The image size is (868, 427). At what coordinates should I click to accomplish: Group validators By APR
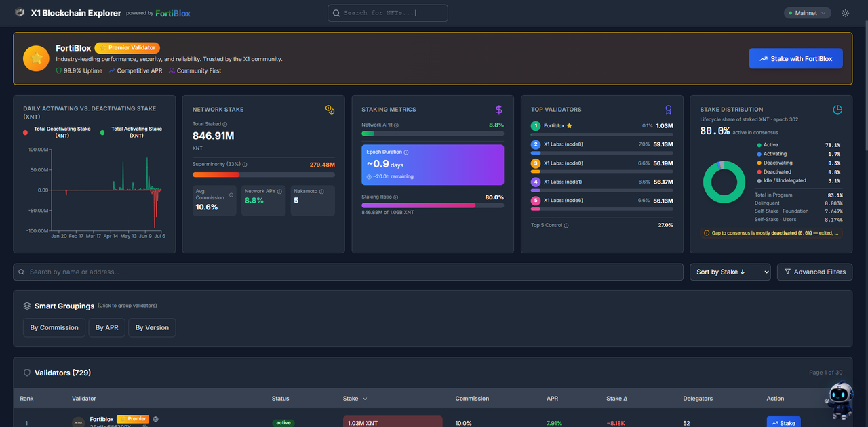tap(106, 327)
